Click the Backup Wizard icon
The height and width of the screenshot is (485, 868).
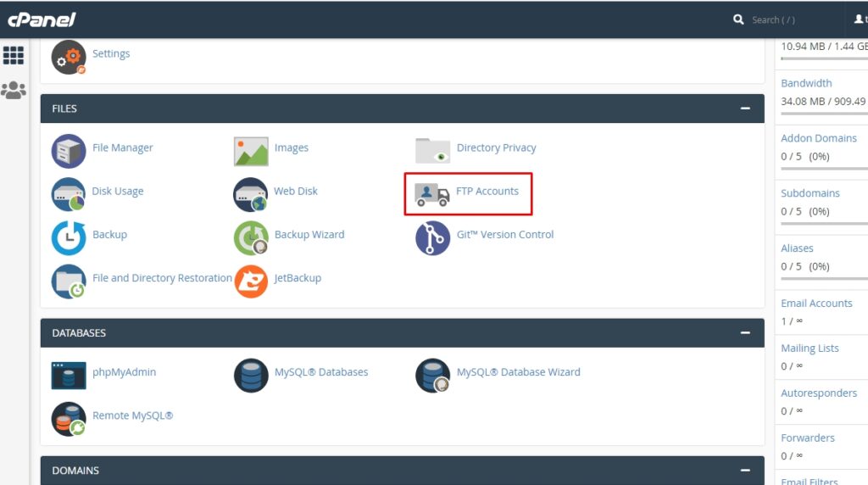click(x=251, y=238)
